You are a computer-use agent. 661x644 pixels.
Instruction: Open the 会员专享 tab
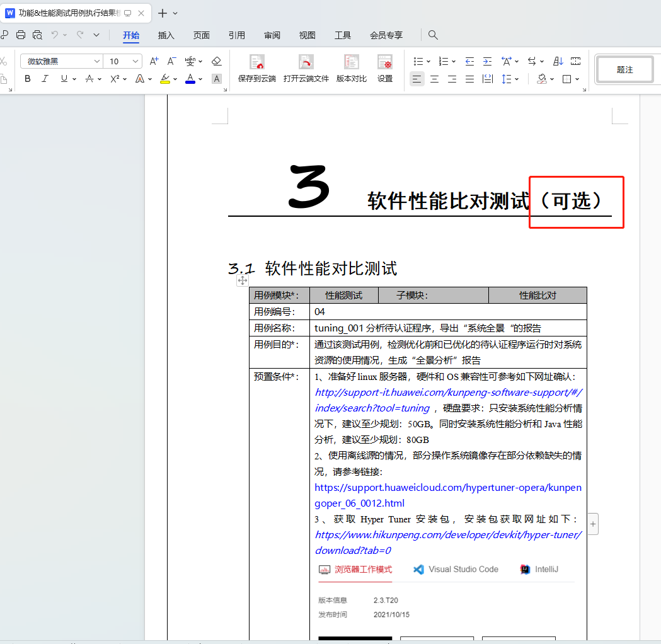coord(386,35)
